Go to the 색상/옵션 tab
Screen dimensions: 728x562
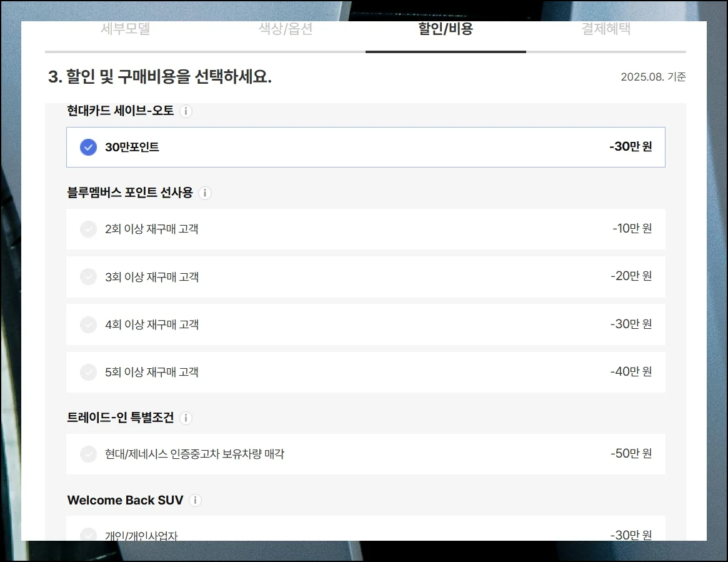[x=286, y=30]
